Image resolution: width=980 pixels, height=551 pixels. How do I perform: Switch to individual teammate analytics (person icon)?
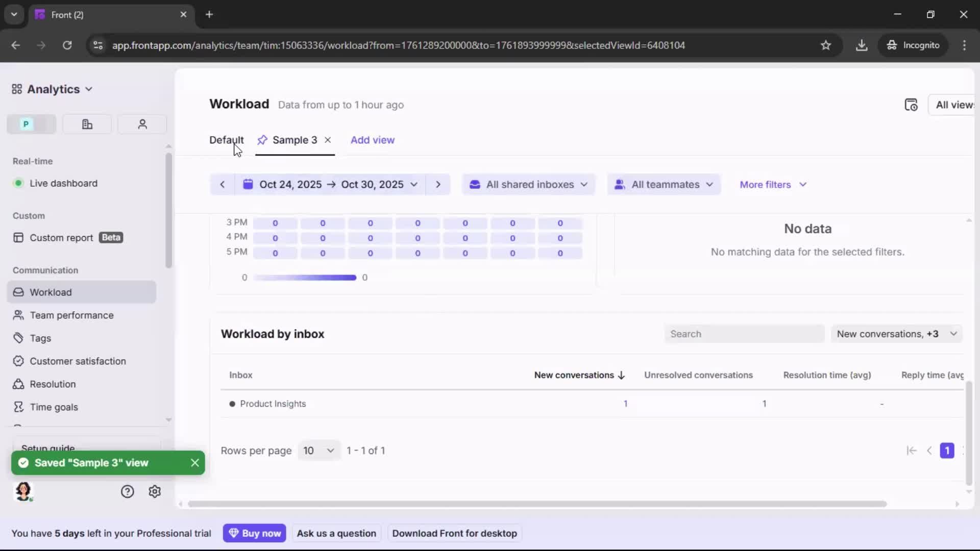point(142,124)
